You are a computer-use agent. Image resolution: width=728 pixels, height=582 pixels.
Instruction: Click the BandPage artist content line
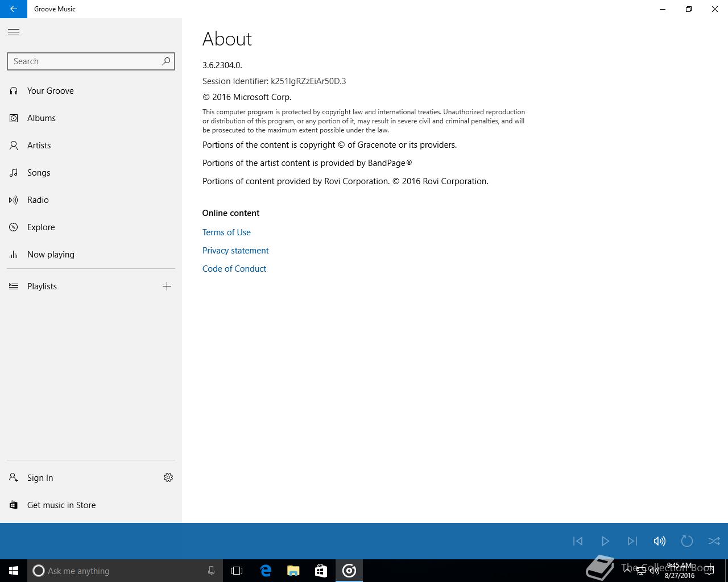pos(307,163)
